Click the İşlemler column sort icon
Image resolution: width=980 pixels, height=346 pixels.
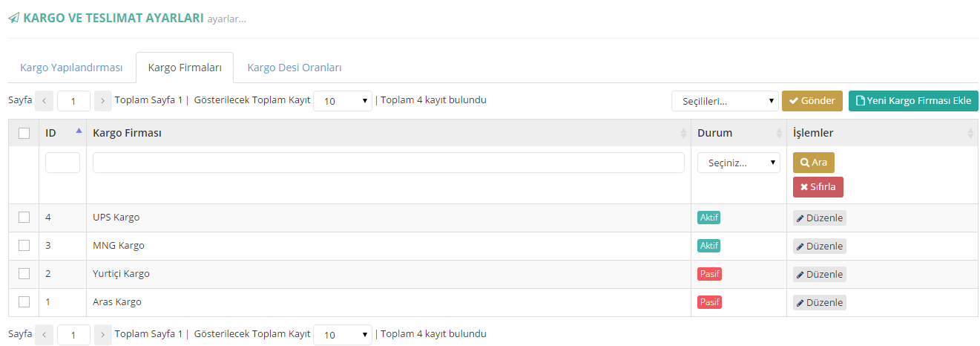[970, 133]
